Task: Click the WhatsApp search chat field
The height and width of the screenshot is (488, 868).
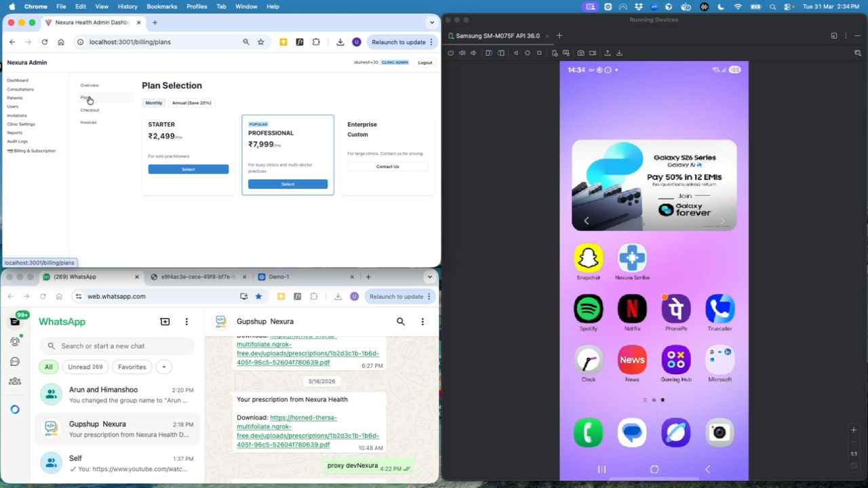Action: (117, 346)
